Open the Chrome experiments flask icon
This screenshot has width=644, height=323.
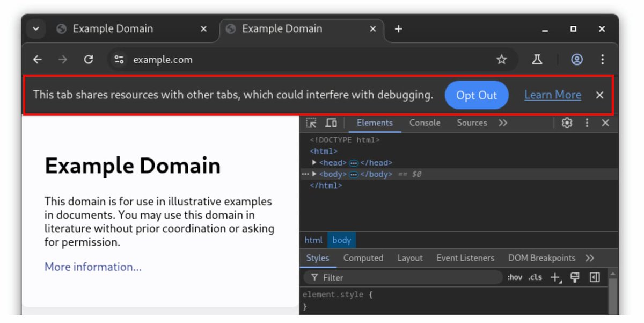(538, 60)
